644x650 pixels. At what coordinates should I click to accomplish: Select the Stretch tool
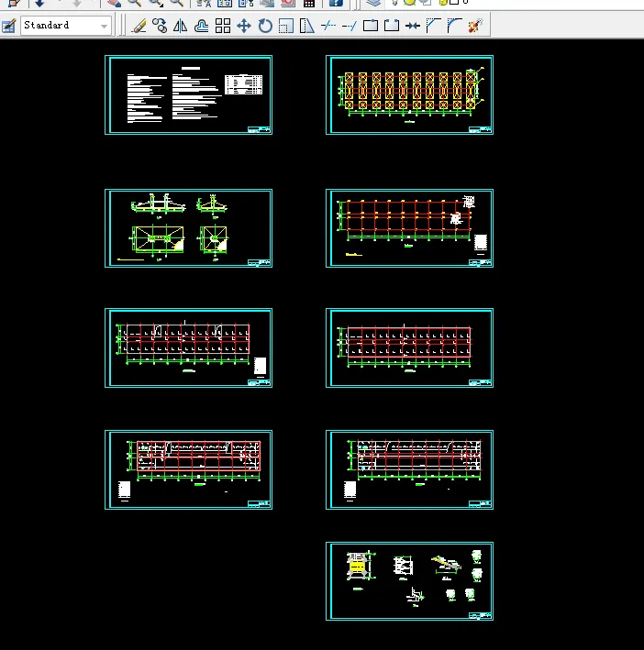[x=307, y=26]
